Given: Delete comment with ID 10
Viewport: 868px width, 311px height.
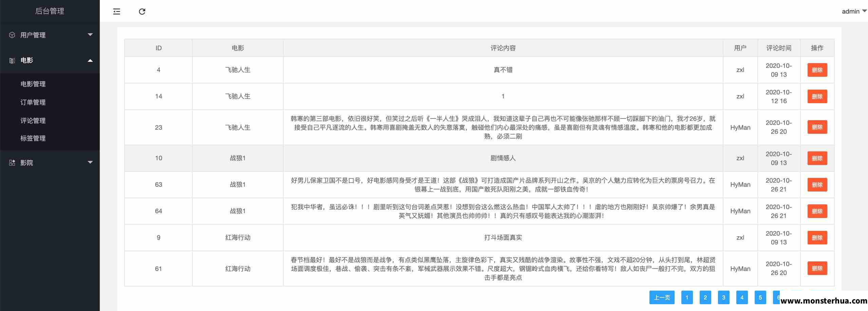Looking at the screenshot, I should click(x=817, y=158).
